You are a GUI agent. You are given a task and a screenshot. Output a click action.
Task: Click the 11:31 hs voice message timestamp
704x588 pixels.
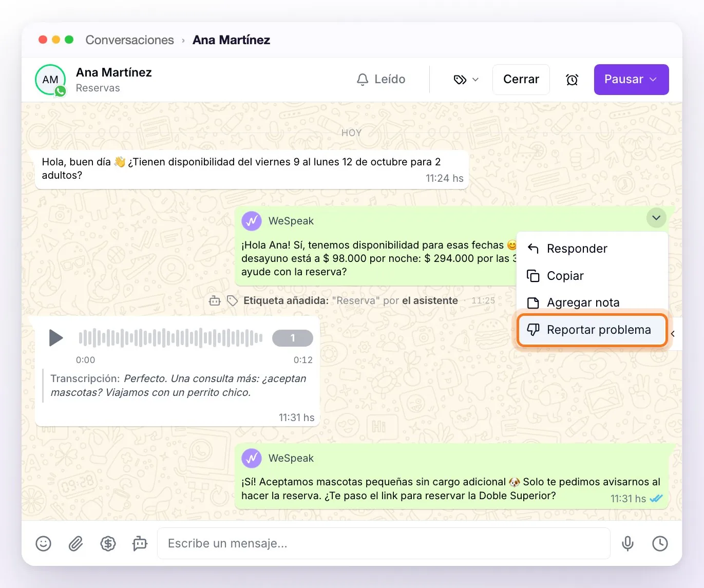(296, 418)
